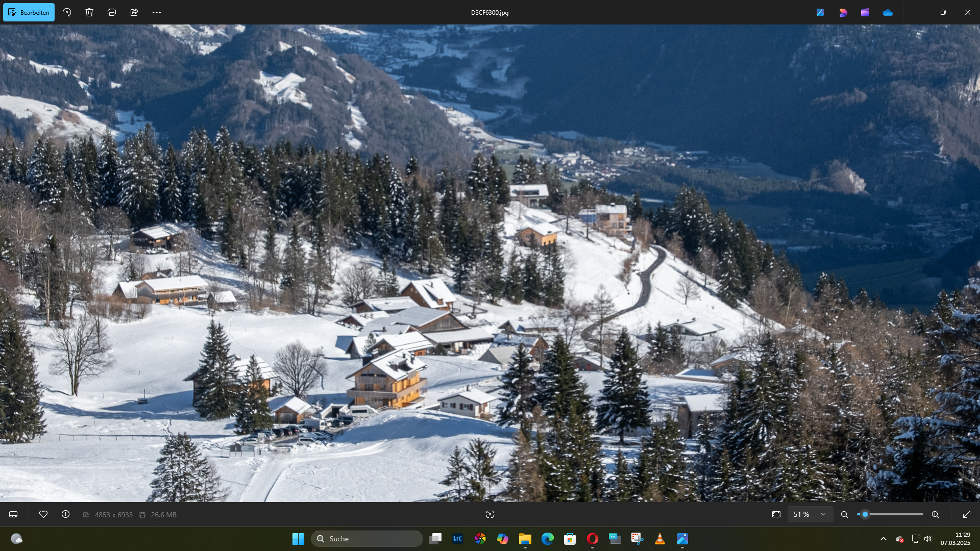Show hidden system tray icons chevron
Image resolution: width=980 pixels, height=551 pixels.
pos(884,539)
